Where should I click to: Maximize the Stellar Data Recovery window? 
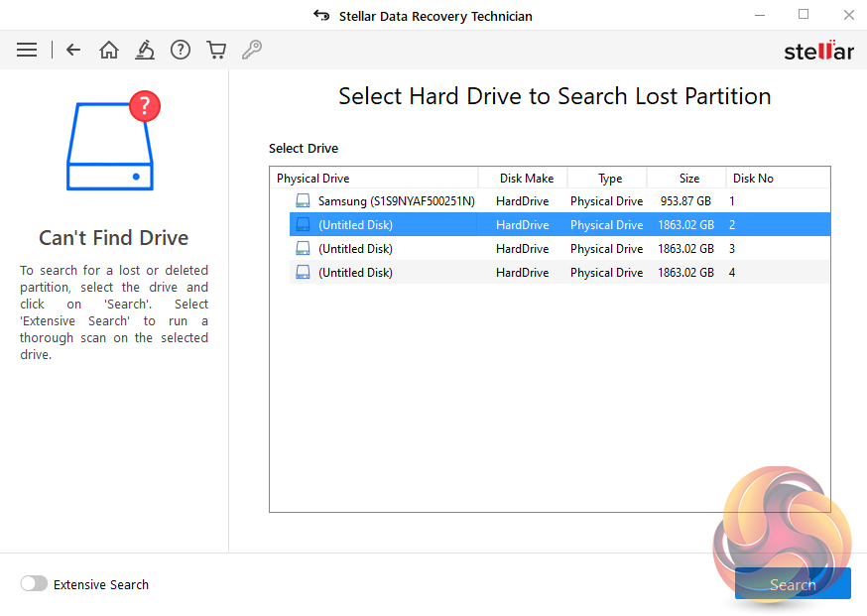pos(804,15)
